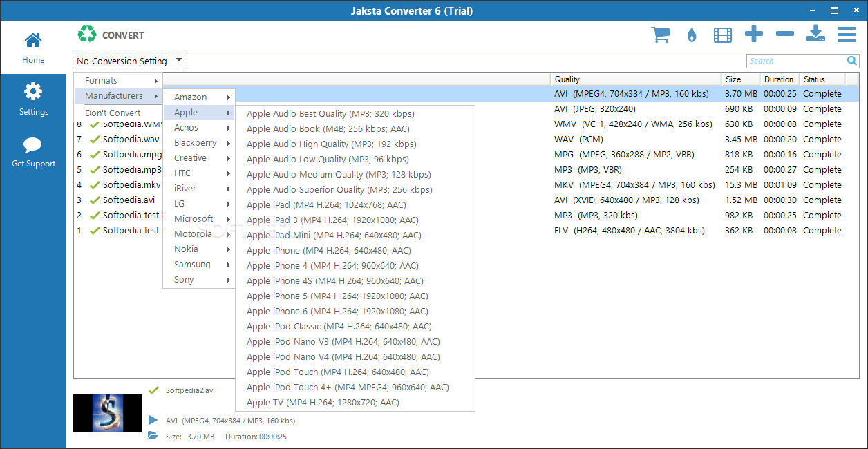Expand the Creative manufacturer submenu
Viewport: 868px width, 449px height.
pos(199,158)
